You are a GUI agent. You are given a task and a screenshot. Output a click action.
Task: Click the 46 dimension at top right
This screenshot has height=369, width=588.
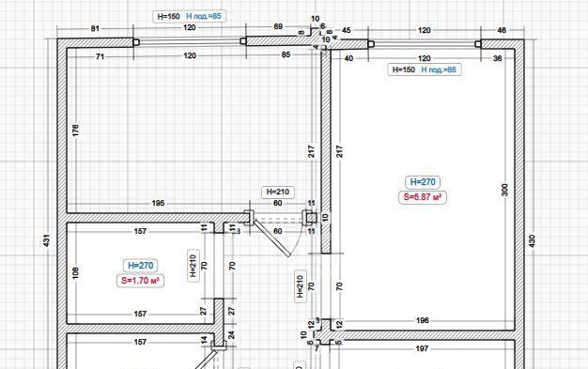click(x=502, y=30)
